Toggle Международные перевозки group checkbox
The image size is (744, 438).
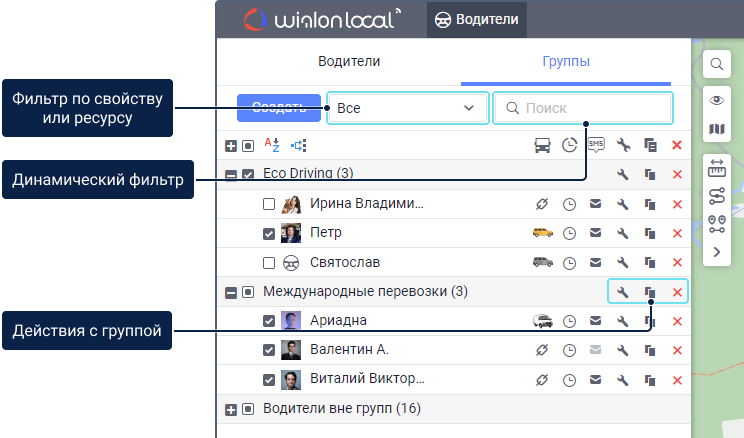point(248,292)
